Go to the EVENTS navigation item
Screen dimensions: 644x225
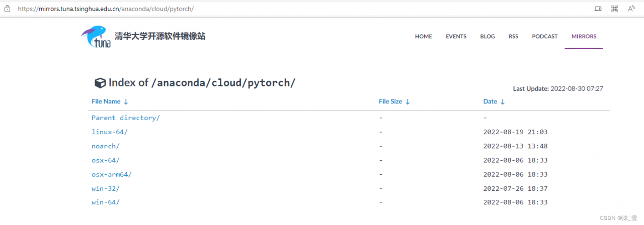click(x=456, y=37)
